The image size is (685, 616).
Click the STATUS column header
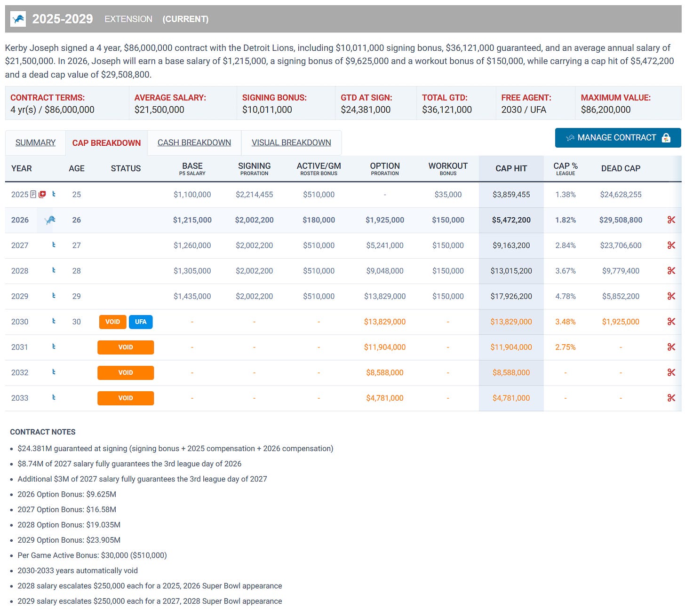click(126, 168)
